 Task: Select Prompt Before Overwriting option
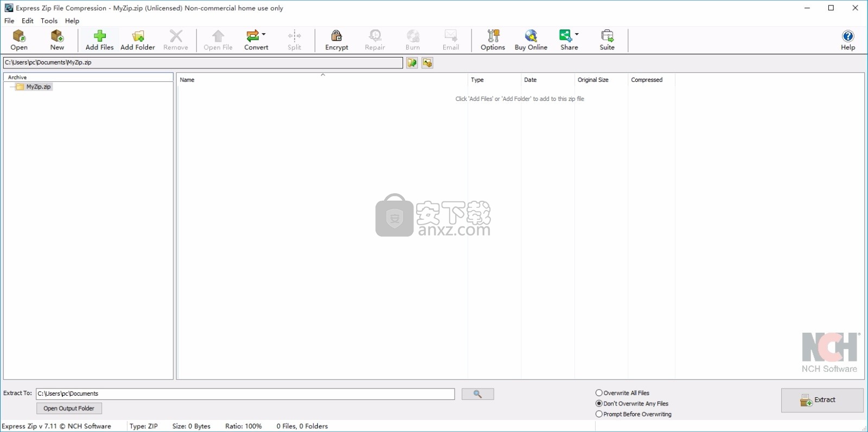click(634, 414)
